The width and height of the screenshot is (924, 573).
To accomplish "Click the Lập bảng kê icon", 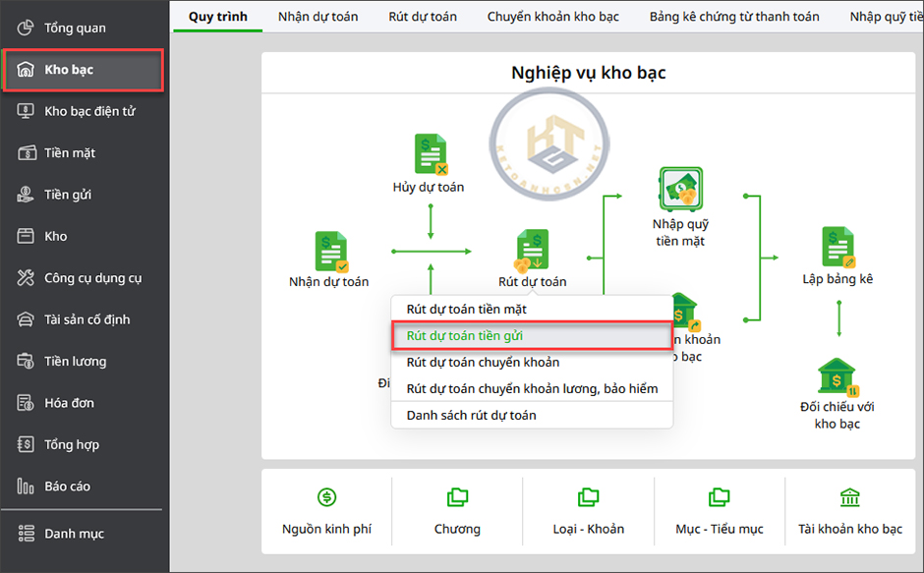I will tap(837, 248).
